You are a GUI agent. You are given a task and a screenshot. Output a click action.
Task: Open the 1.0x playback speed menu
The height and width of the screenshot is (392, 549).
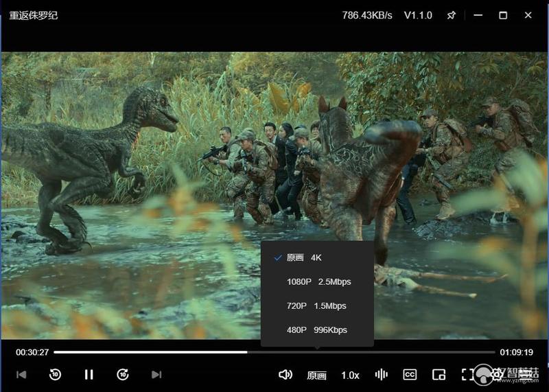(x=350, y=376)
